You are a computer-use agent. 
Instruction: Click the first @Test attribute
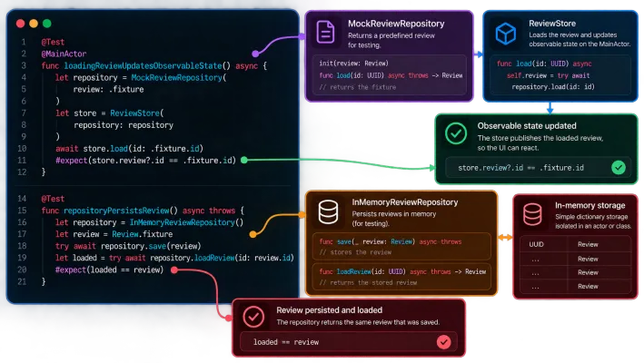pyautogui.click(x=53, y=42)
